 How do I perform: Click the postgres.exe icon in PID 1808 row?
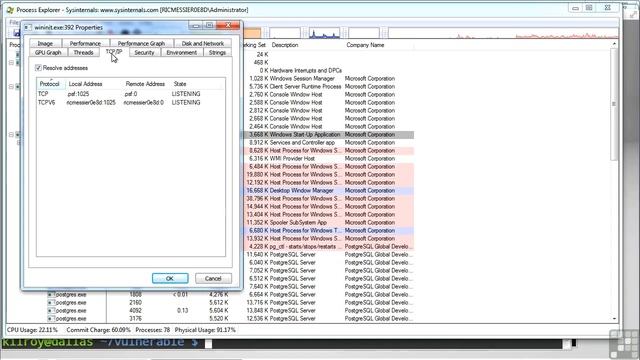pyautogui.click(x=51, y=294)
